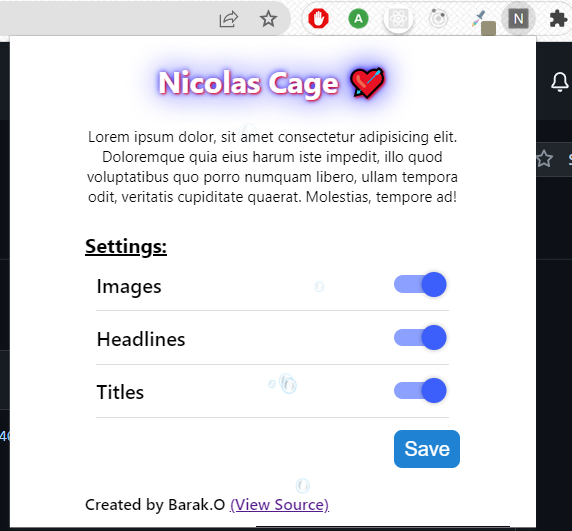Click the Headlines label
572x531 pixels.
point(141,339)
